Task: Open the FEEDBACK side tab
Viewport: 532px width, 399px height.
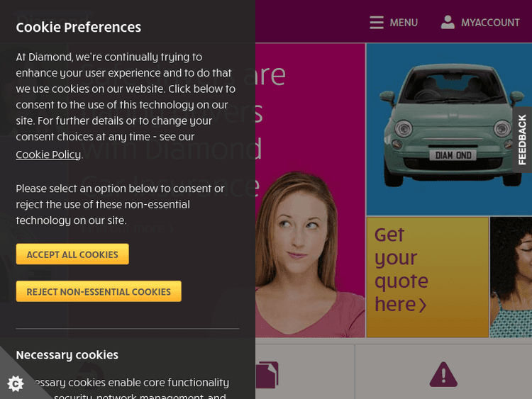Action: point(522,140)
